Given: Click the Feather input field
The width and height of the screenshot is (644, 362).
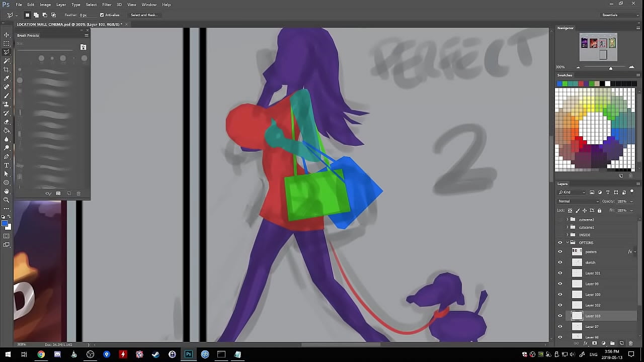Looking at the screenshot, I should tap(84, 15).
